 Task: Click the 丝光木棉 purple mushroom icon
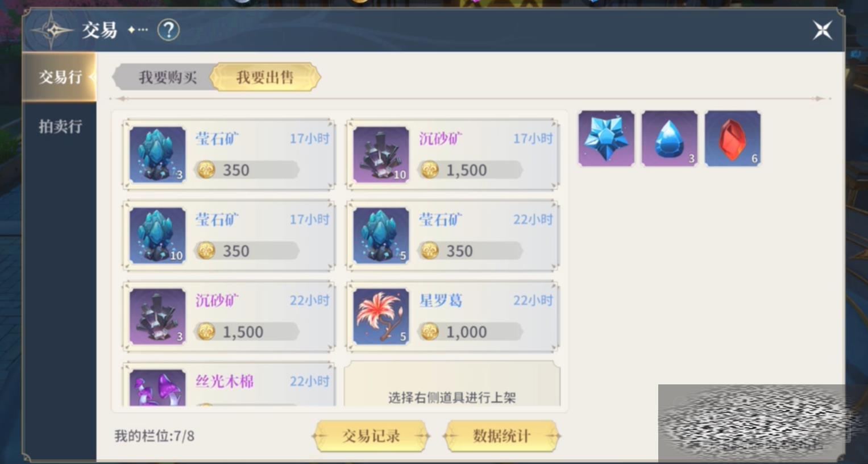coord(157,387)
